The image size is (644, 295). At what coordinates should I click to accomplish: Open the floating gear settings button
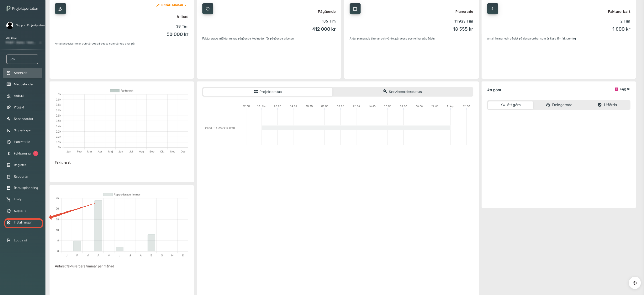pyautogui.click(x=635, y=283)
